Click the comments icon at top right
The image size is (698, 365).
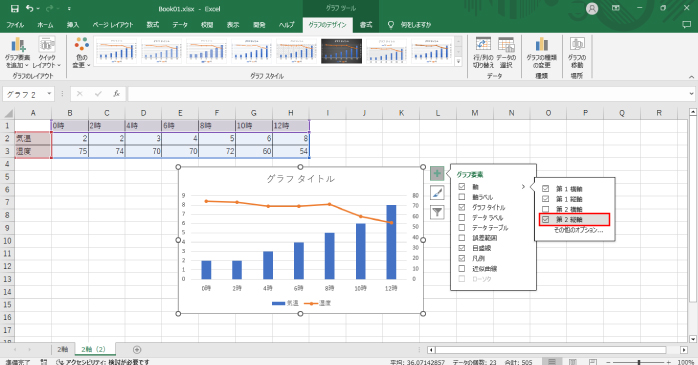(x=686, y=25)
